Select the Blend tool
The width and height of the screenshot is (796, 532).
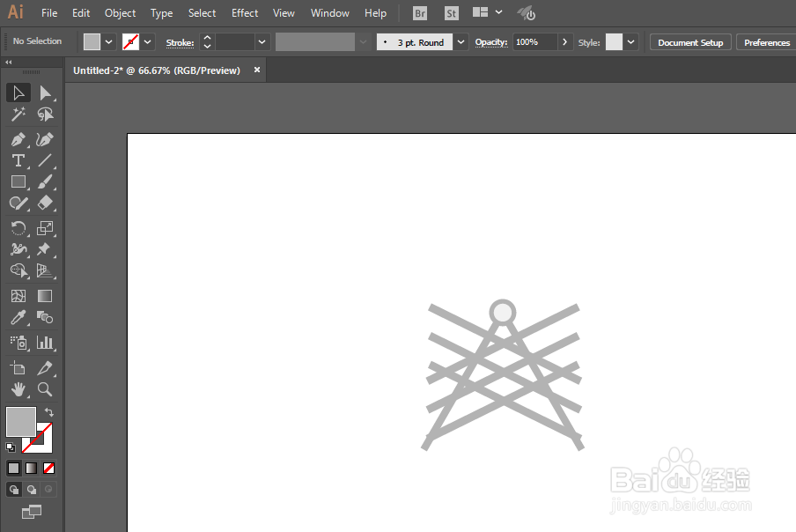45,317
